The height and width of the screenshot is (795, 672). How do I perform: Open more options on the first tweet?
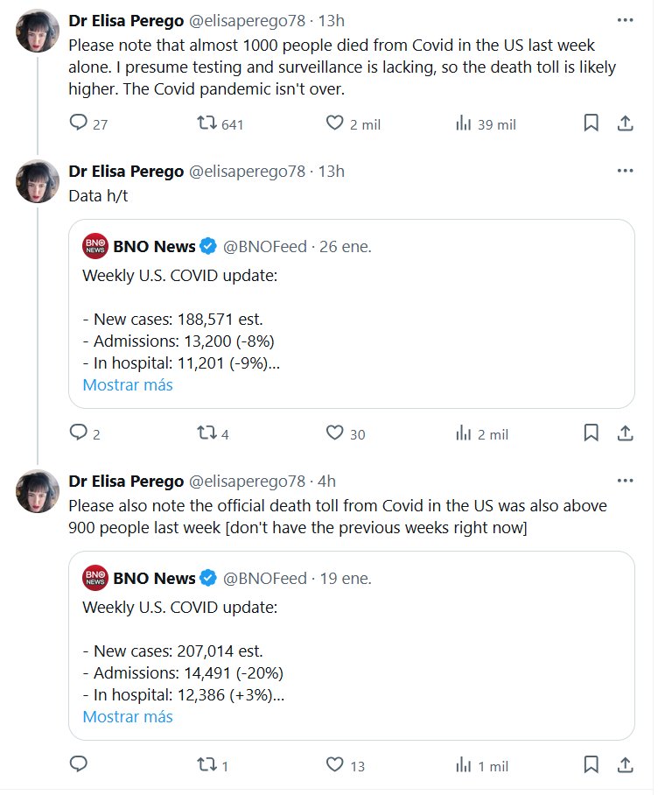coord(625,19)
